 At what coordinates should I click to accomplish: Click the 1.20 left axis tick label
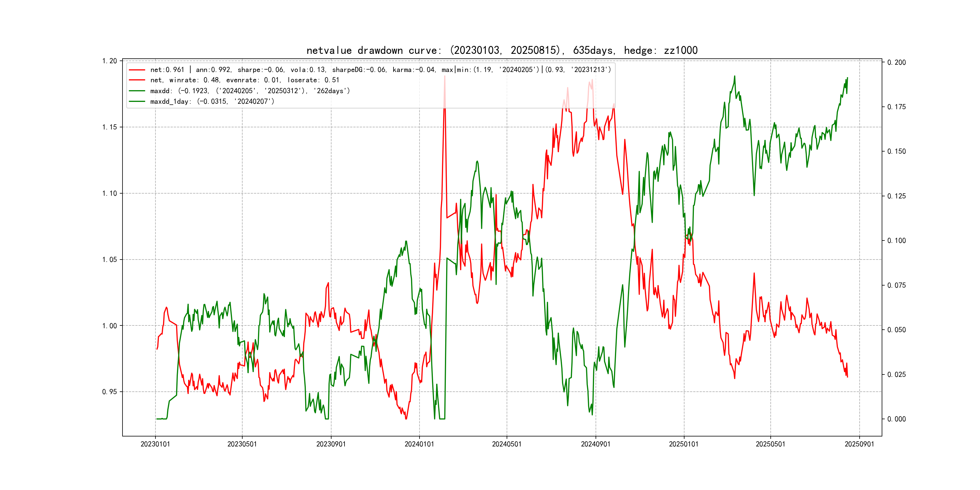(x=109, y=61)
